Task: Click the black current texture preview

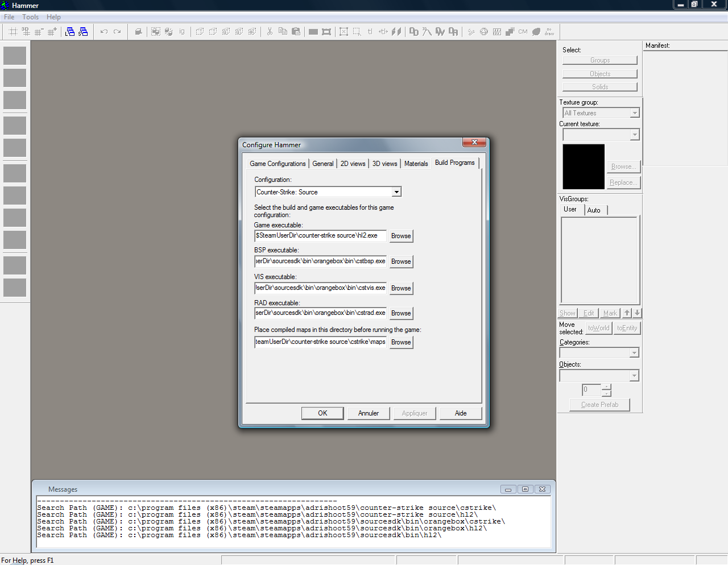Action: 584,167
